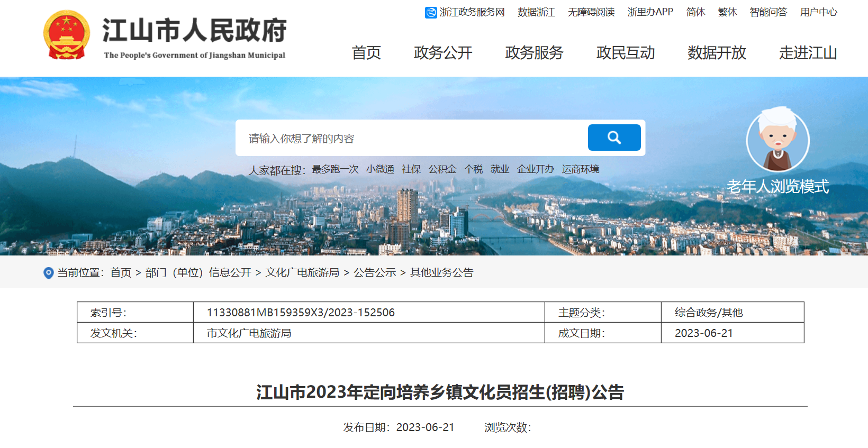
Task: Click breadcrumb 公告公示
Action: [375, 273]
